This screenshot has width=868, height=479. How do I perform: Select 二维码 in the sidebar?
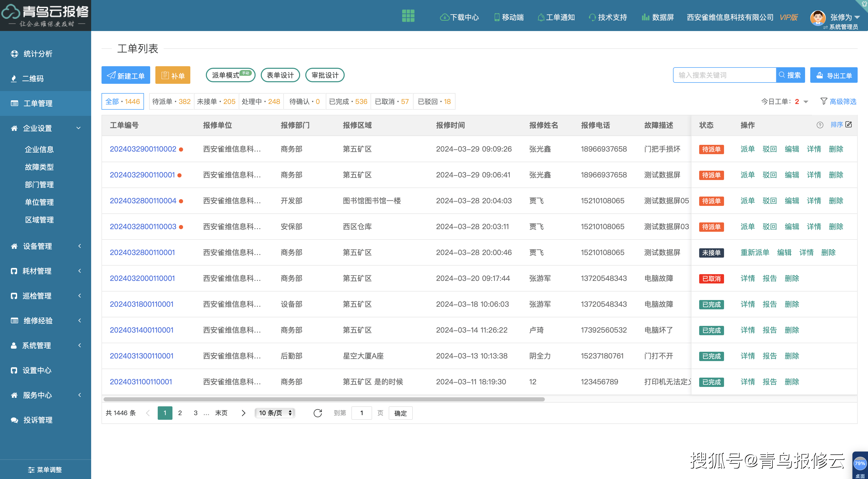pos(34,78)
